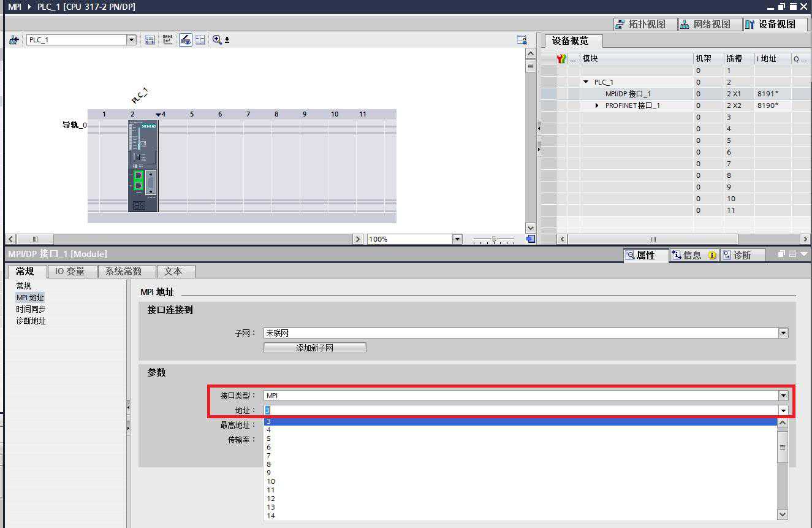Viewport: 812px width, 528px height.
Task: Click the icon at toolbar's far right edge
Action: (x=522, y=40)
